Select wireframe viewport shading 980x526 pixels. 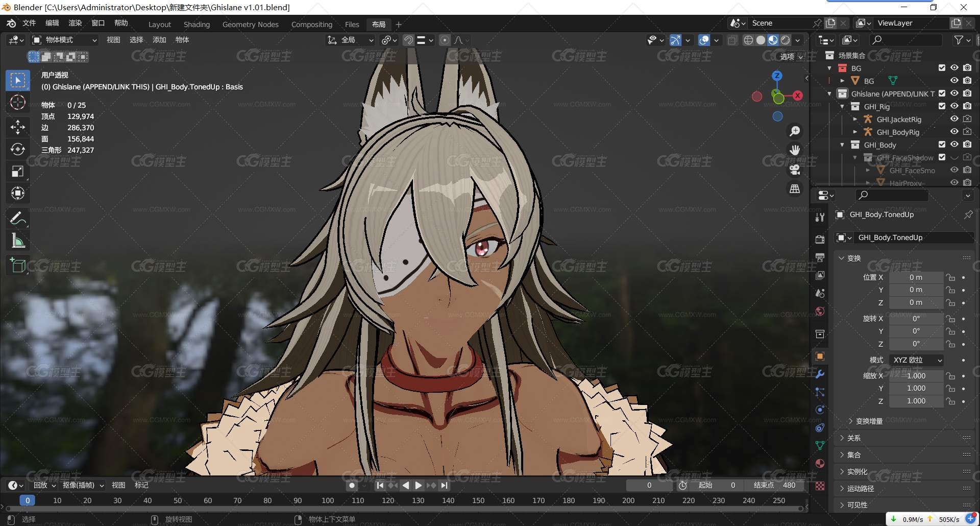click(748, 40)
